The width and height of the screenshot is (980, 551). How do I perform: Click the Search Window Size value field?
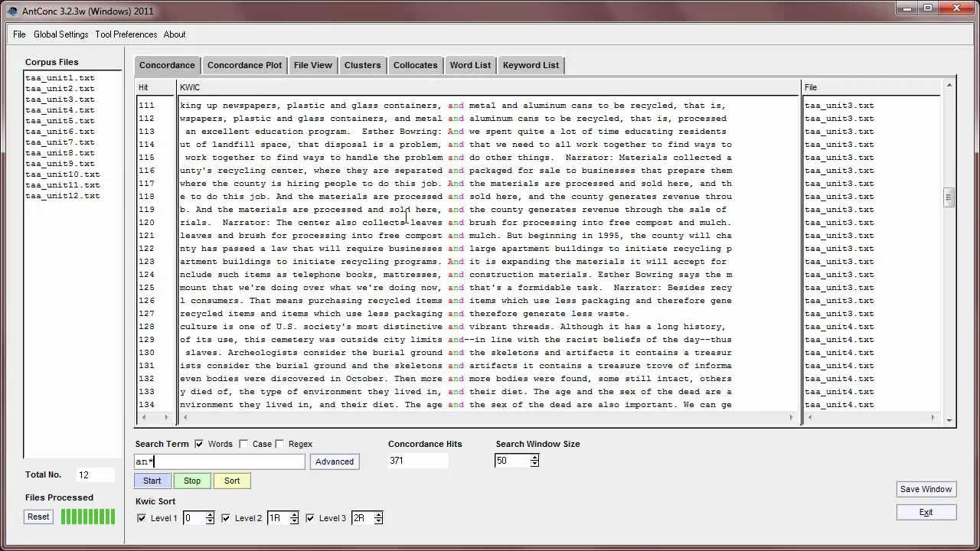point(512,461)
